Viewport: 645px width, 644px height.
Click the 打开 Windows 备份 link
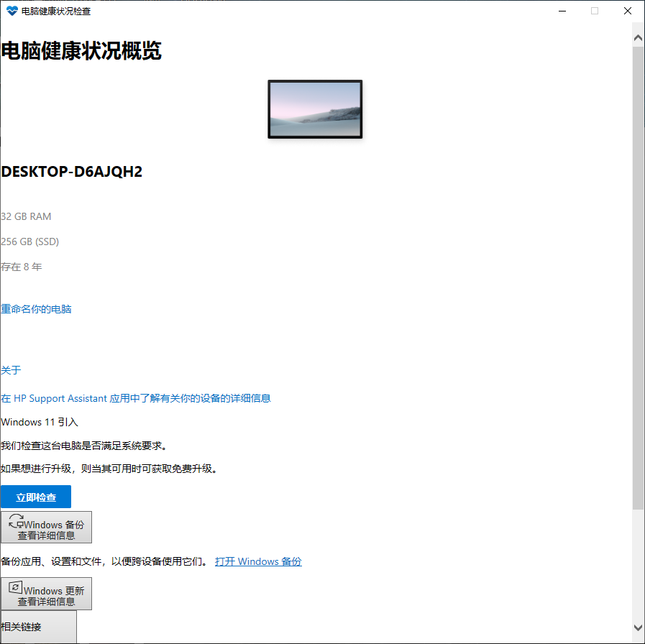point(258,561)
